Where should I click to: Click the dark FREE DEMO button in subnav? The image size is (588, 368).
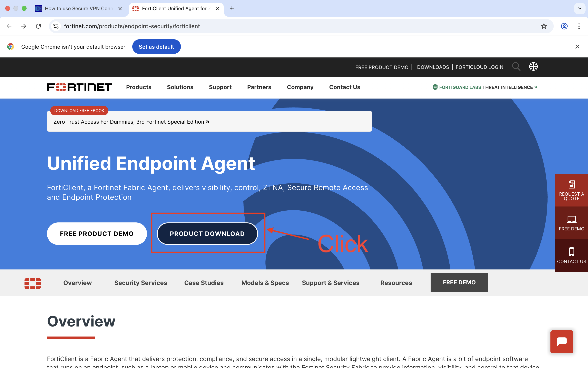[x=459, y=282]
